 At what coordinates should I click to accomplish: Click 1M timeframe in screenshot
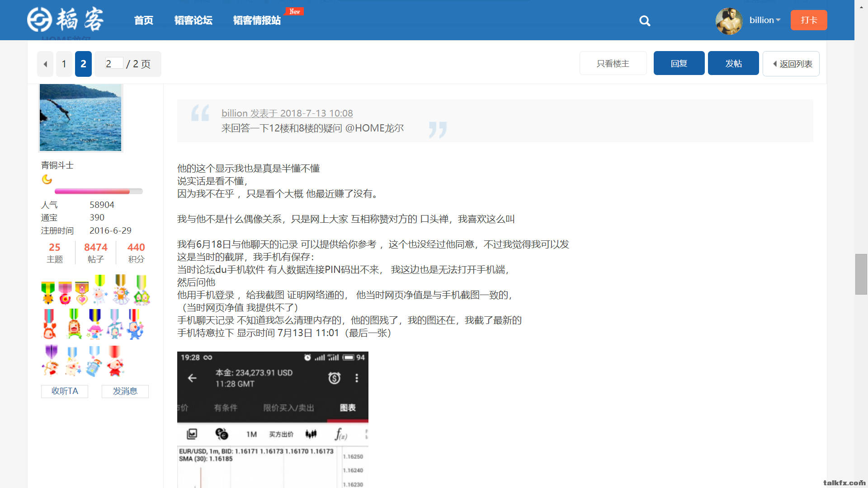coord(252,434)
